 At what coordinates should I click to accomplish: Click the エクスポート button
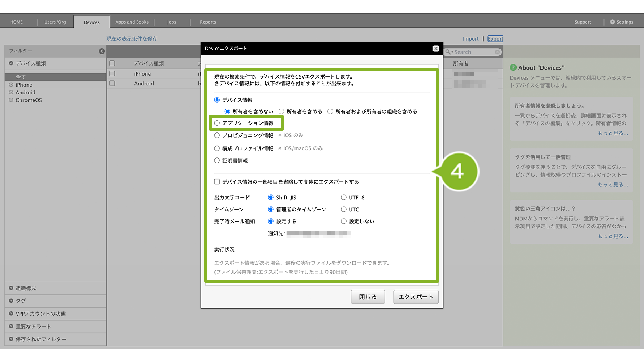416,297
